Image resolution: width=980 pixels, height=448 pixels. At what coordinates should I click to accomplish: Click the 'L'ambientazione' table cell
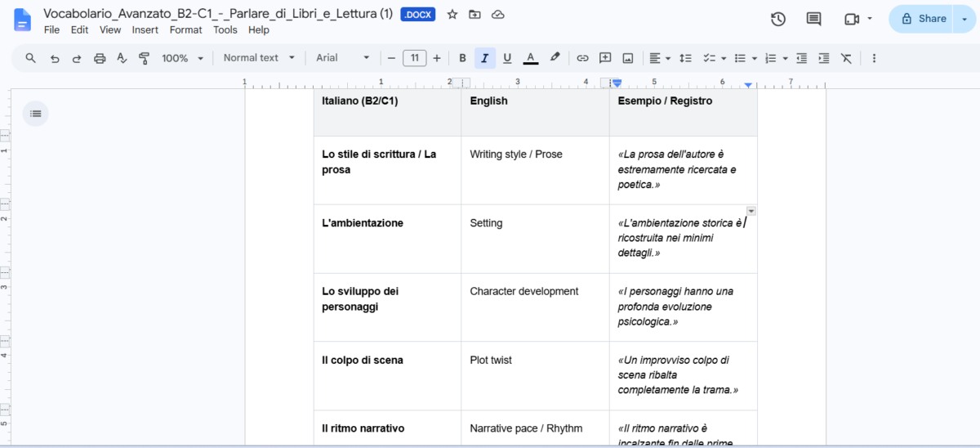[387, 239]
